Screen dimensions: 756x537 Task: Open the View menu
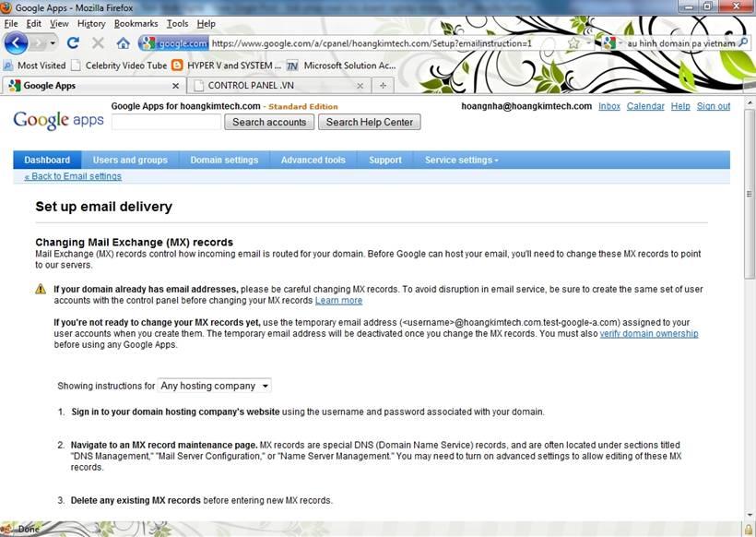[x=59, y=24]
